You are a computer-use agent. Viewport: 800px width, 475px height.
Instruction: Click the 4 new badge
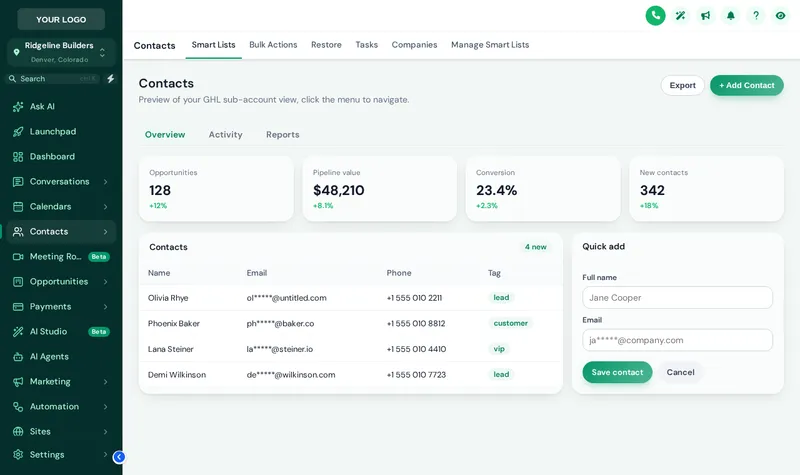pyautogui.click(x=536, y=247)
